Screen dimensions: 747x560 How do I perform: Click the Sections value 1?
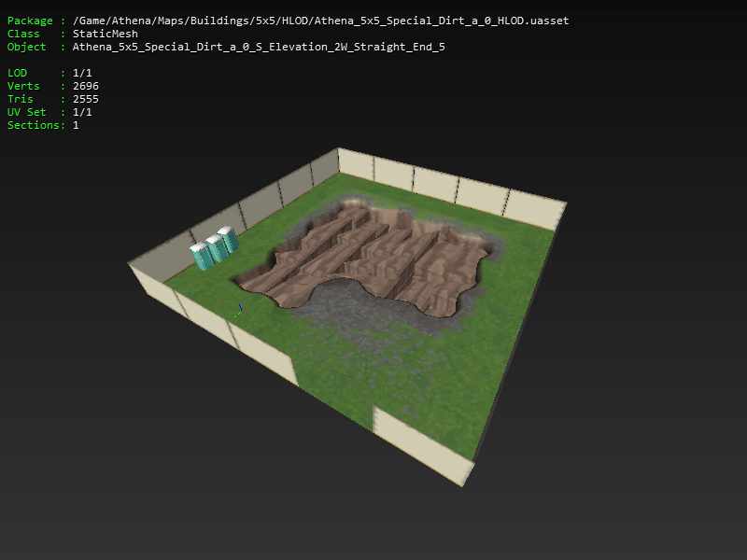pos(76,125)
